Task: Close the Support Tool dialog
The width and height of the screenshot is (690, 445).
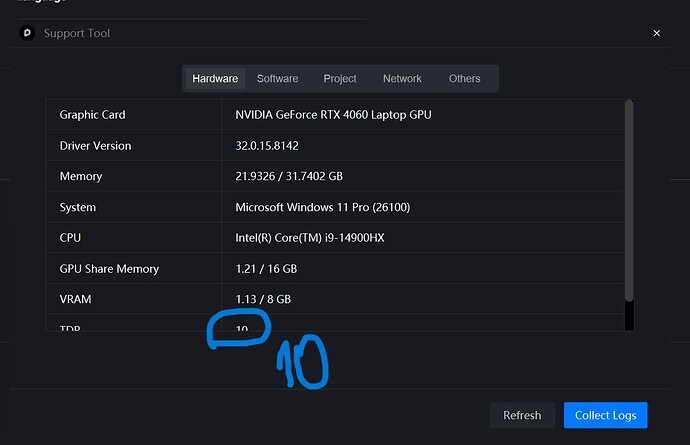Action: [x=657, y=33]
